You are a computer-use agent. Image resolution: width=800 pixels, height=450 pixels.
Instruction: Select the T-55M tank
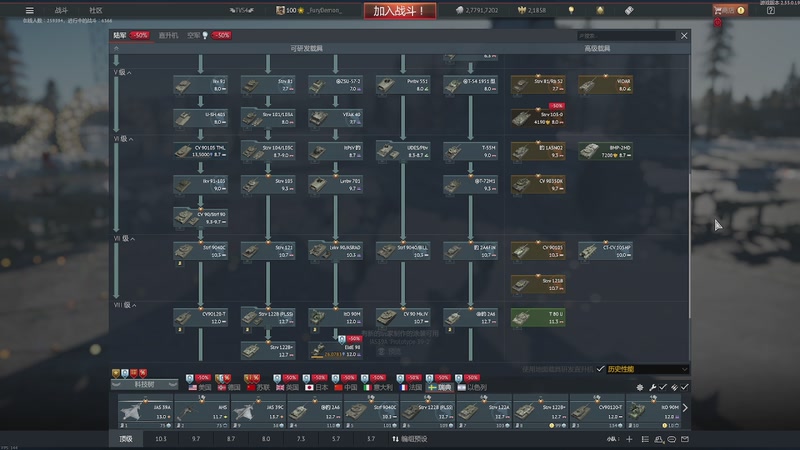(470, 151)
